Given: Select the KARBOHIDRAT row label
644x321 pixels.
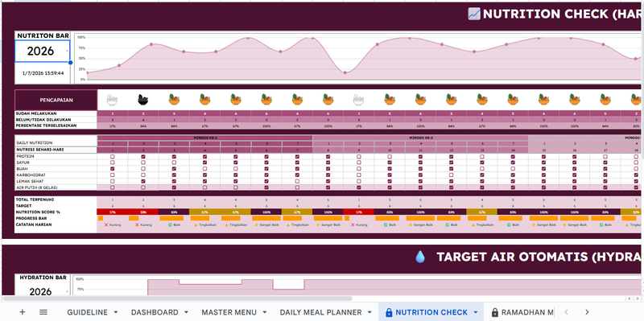Looking at the screenshot, I should tap(56, 175).
